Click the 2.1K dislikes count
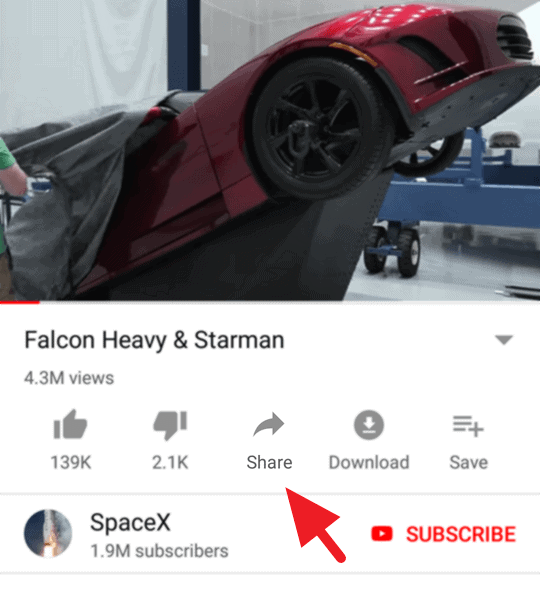Viewport: 540px width, 592px height. click(x=170, y=462)
